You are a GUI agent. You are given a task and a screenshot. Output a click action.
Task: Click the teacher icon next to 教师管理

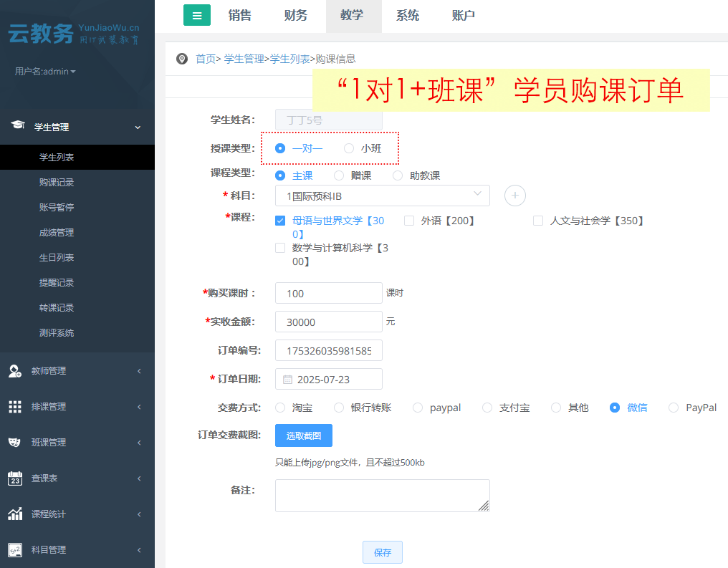pos(15,370)
